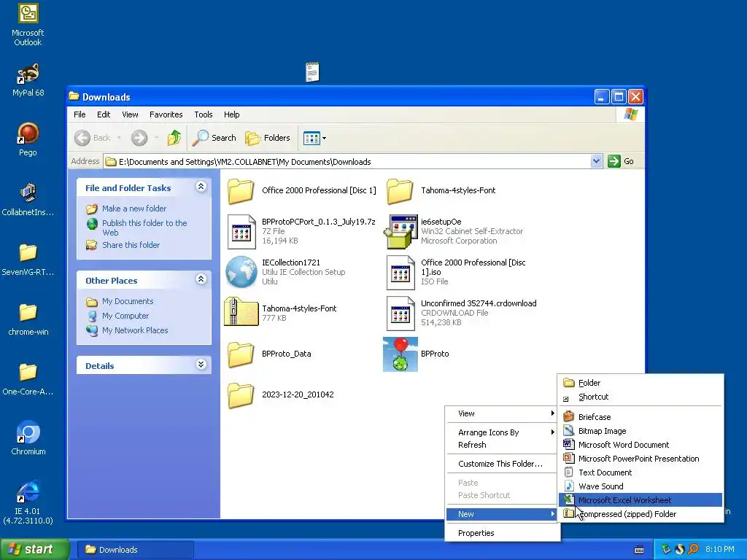Select BPProto balloon pig icon
747x560 pixels.
coord(400,354)
